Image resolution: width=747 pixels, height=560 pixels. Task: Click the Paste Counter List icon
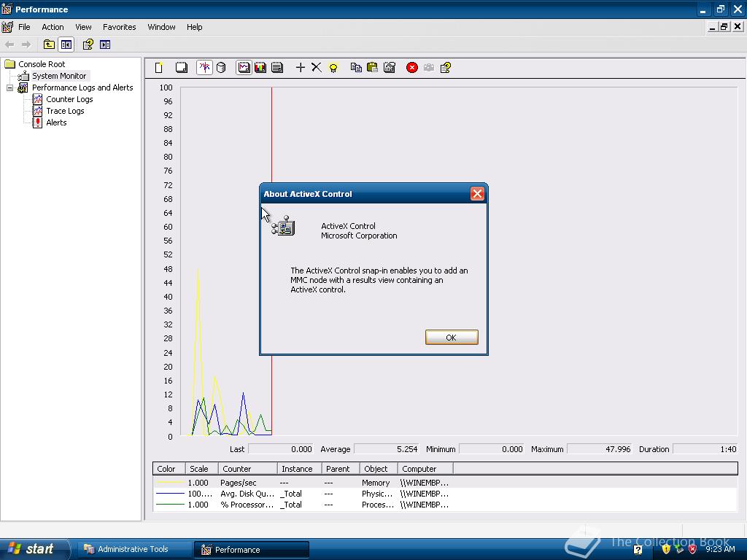point(373,68)
